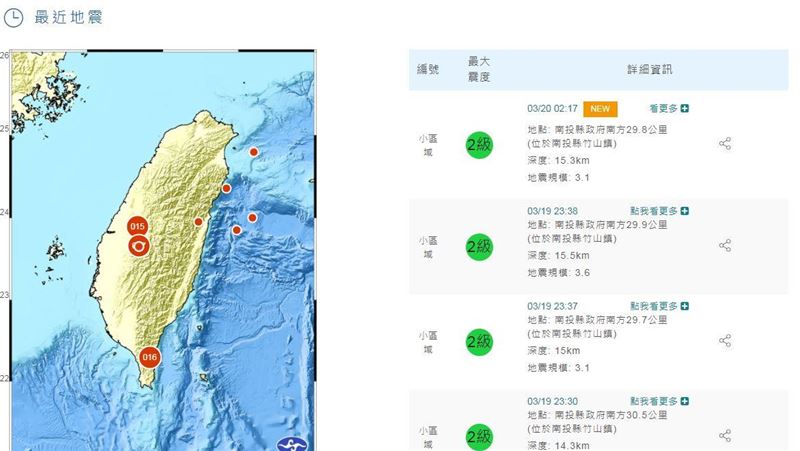
Task: Expand 點我看更多 for the 03/19 23:30 quake
Action: pyautogui.click(x=659, y=401)
